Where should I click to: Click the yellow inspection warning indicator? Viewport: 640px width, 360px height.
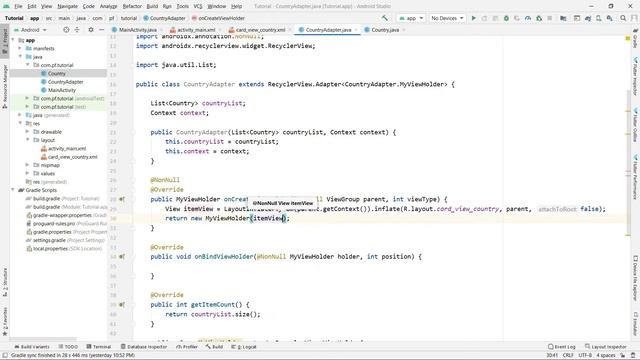point(628,38)
